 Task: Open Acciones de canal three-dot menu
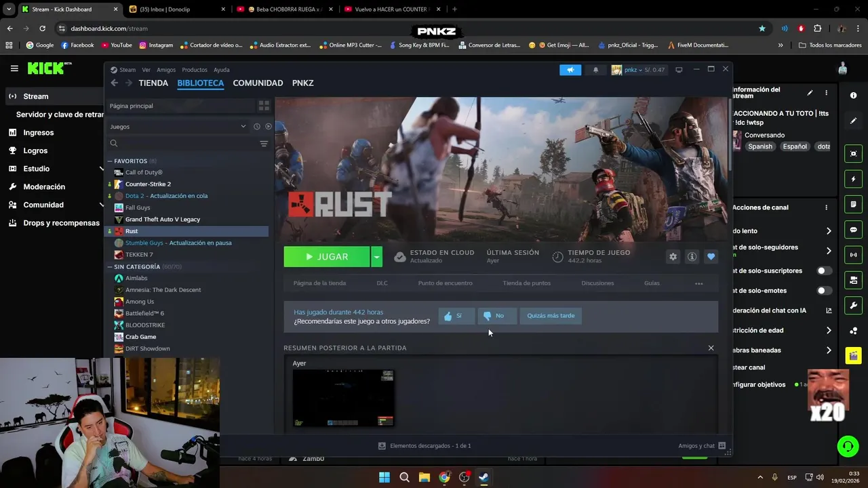(826, 207)
